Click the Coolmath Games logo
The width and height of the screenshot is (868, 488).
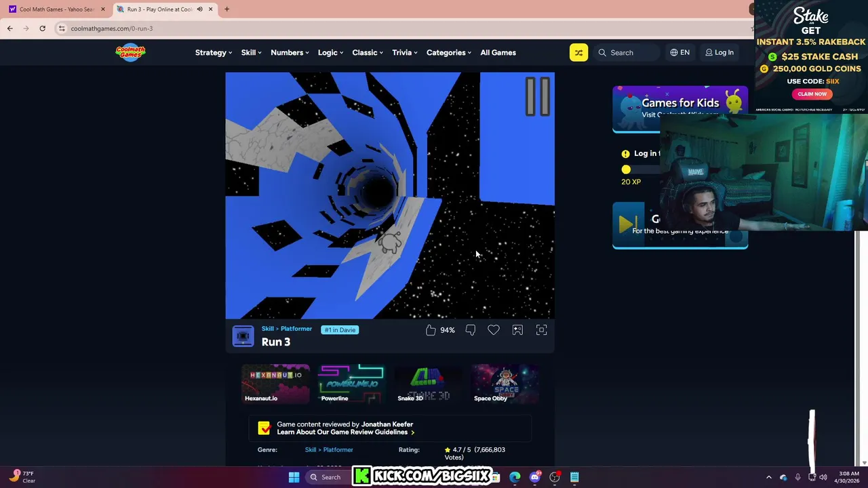(130, 52)
